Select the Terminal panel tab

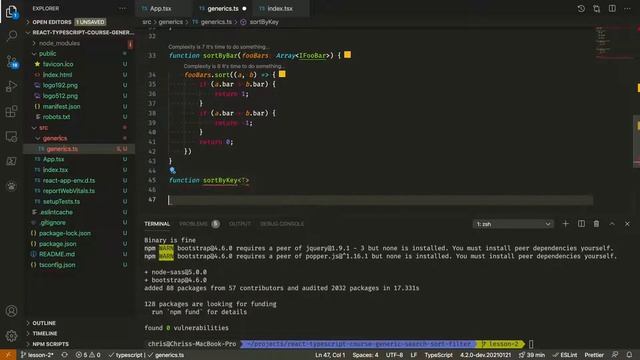click(157, 224)
